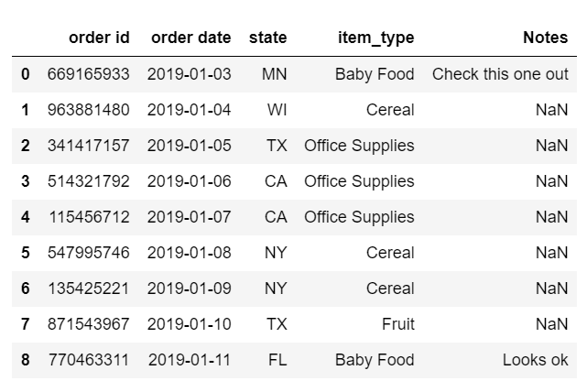Click the 'MN' state cell
587x392 pixels.
275,74
